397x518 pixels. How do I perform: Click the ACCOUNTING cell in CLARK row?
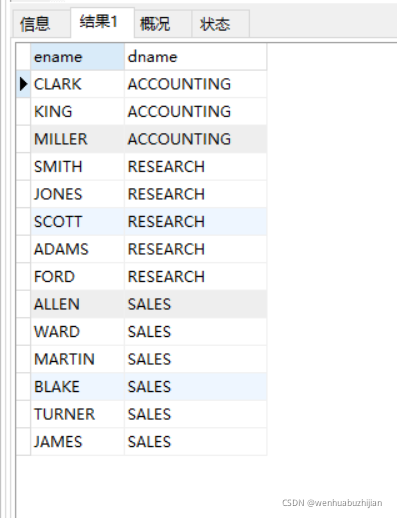tap(195, 84)
